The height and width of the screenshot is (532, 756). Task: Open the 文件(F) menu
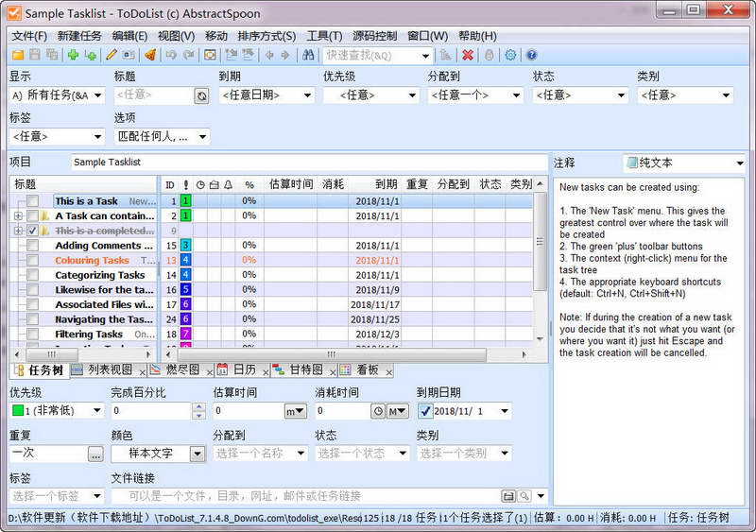(29, 36)
